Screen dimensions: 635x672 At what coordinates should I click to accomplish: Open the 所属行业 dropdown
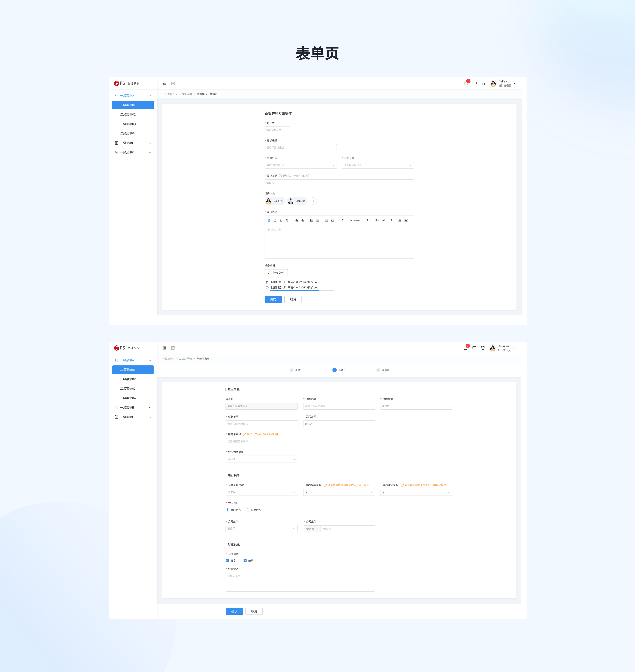301,165
